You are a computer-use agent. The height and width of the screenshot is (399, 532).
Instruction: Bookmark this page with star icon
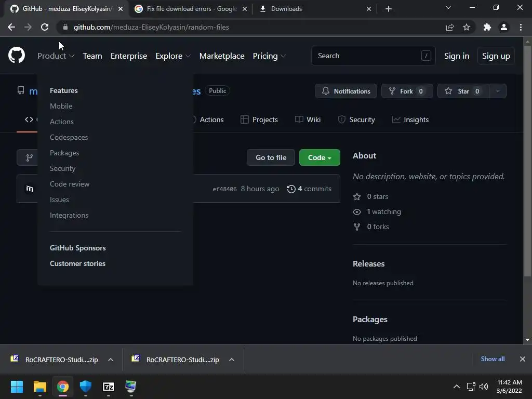[x=467, y=27]
